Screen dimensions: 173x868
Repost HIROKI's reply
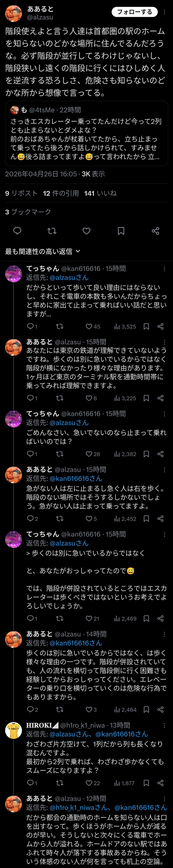click(60, 783)
